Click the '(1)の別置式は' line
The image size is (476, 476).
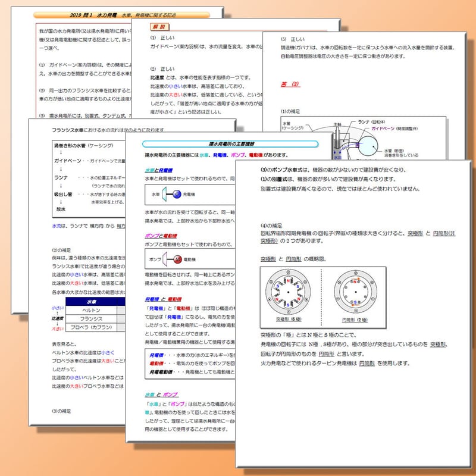[x=328, y=179]
